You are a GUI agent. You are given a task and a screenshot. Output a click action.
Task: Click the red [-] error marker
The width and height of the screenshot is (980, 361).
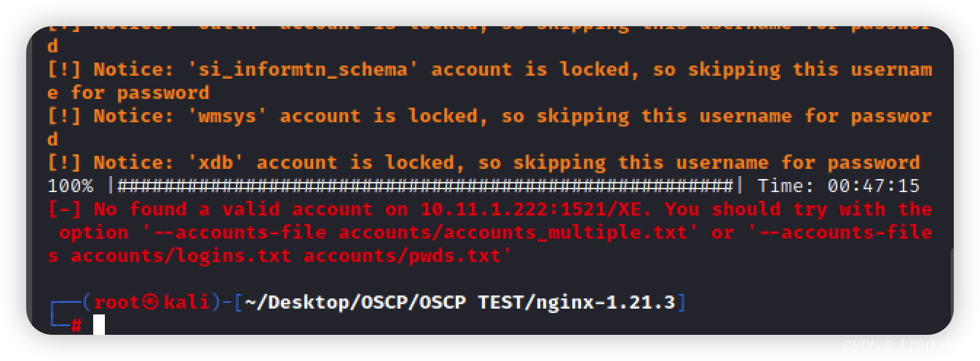pos(65,209)
